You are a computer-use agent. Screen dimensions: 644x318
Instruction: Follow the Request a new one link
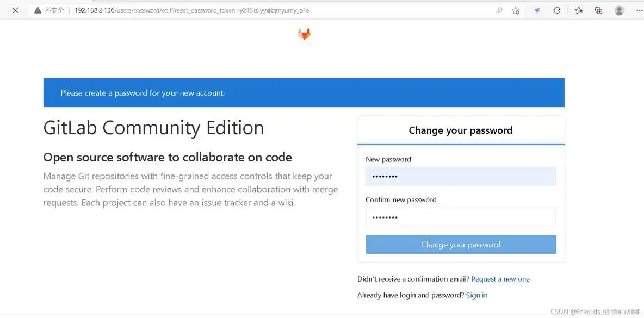pos(500,279)
